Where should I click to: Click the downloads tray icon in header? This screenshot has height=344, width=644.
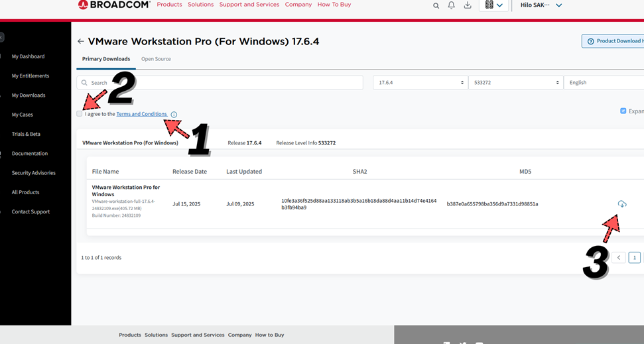click(x=468, y=5)
